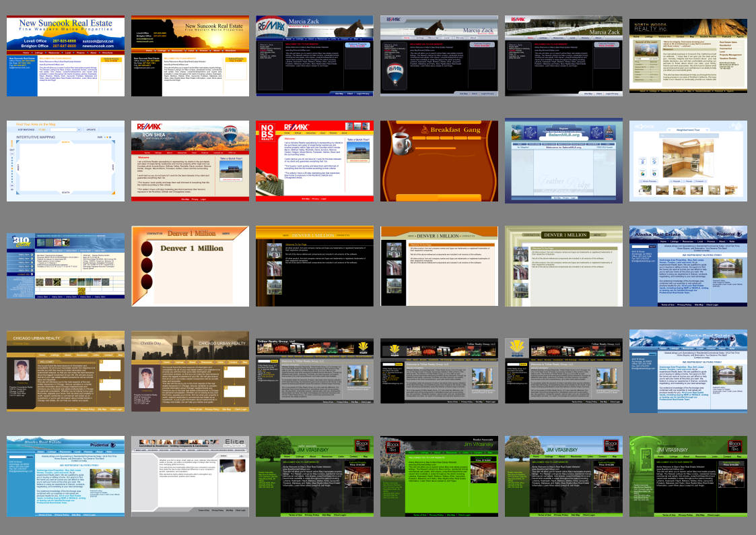Viewport: 756px width, 535px height.
Task: Open dark blue Alaska Real Estate template in third row
Action: [688, 266]
